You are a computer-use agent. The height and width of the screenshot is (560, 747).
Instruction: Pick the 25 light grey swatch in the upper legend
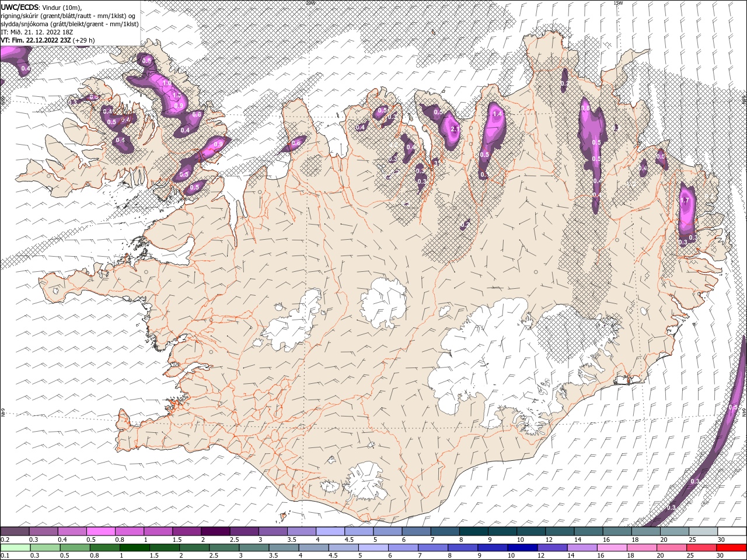(703, 531)
